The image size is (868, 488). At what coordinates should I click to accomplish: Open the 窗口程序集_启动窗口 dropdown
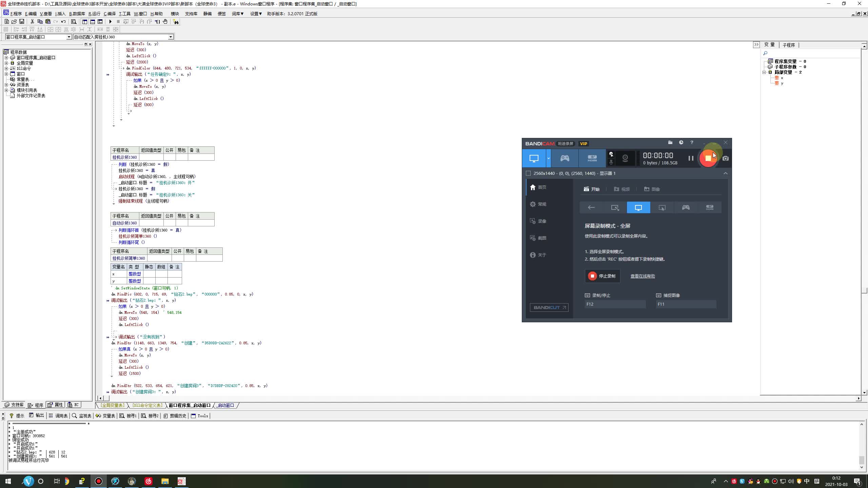[69, 37]
